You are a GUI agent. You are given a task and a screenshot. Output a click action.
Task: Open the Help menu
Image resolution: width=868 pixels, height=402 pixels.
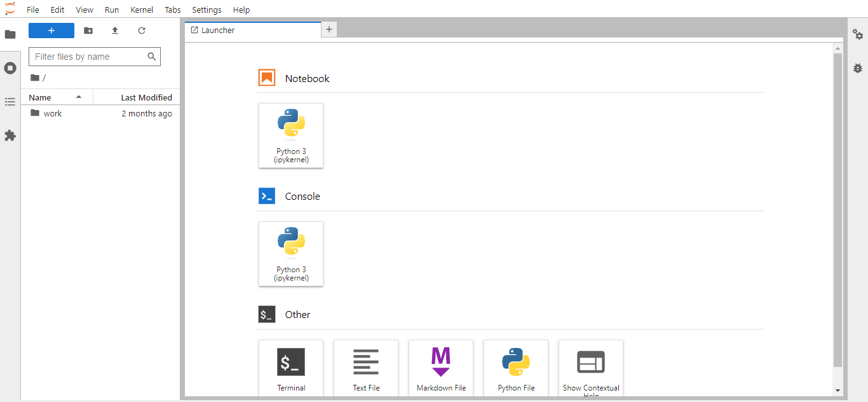pos(241,10)
